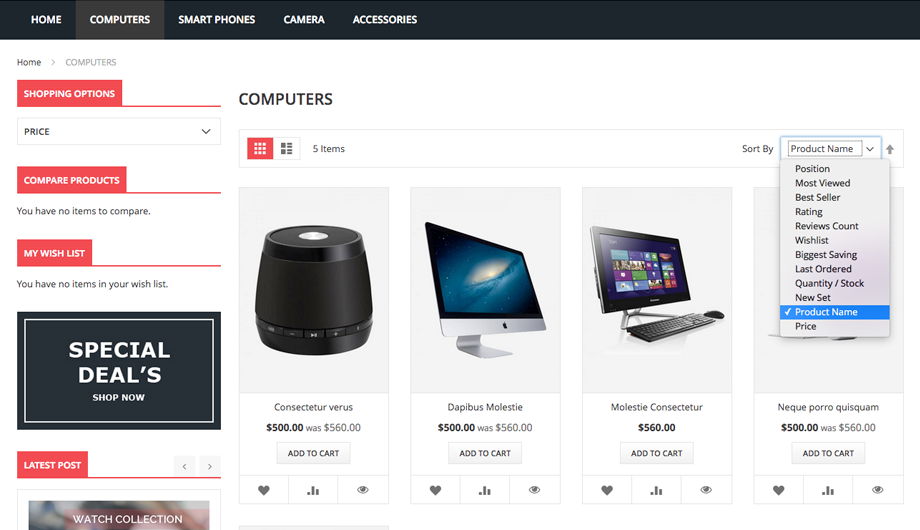Switch to list view mode
This screenshot has height=530, width=920.
tap(286, 148)
